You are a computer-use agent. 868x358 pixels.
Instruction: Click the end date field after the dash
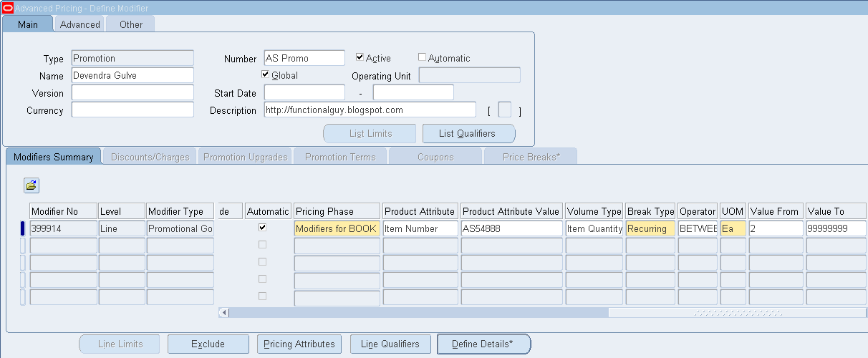click(413, 93)
